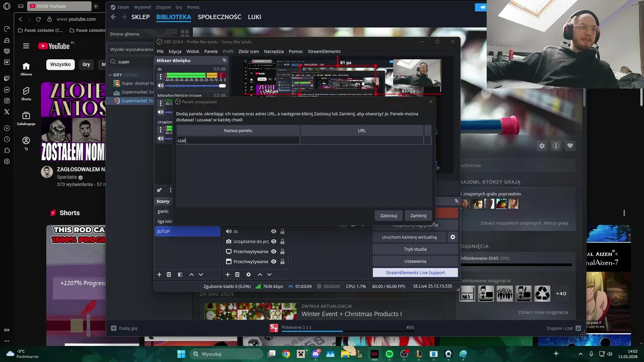Open audio mixer kebab menu next to the gears
This screenshot has height=362, width=644.
[x=170, y=190]
